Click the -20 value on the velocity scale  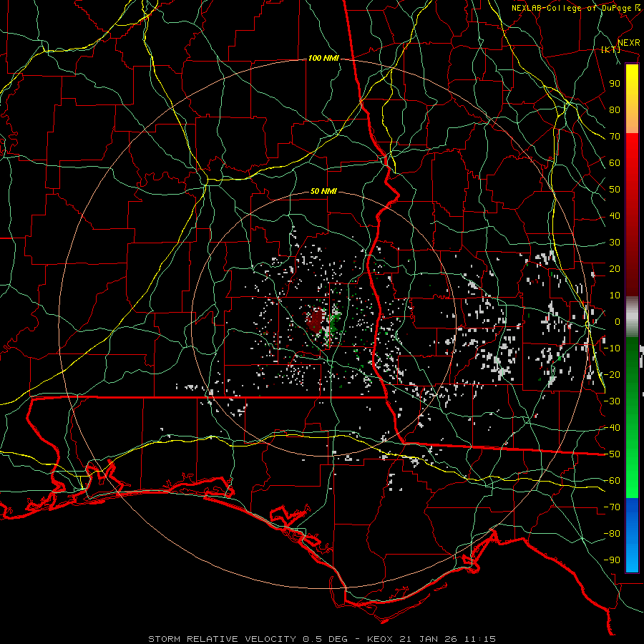(x=612, y=374)
